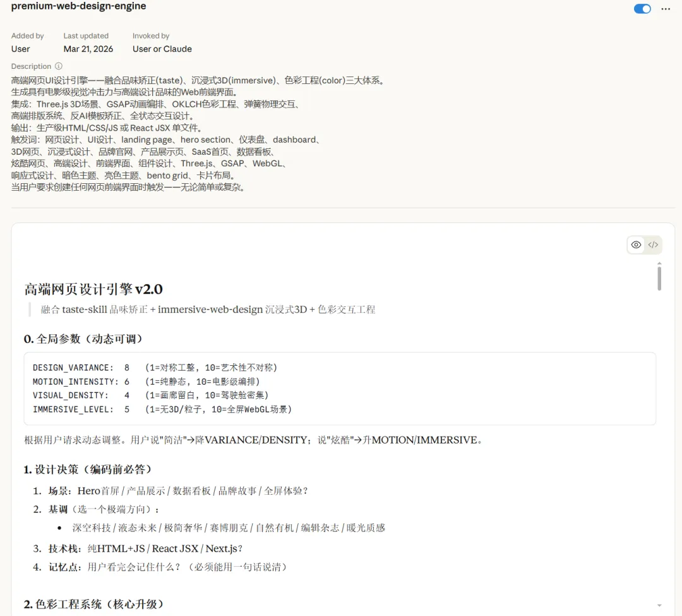Open the three-dot more options menu

pyautogui.click(x=666, y=9)
